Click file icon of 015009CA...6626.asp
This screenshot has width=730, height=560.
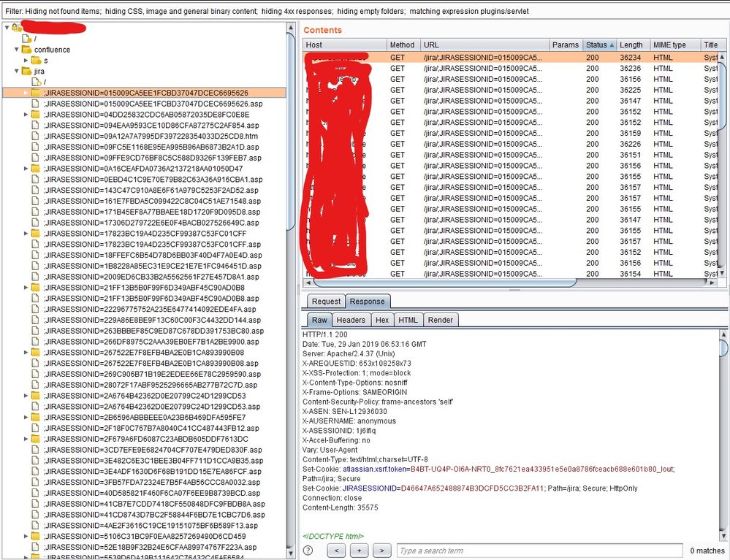35,103
